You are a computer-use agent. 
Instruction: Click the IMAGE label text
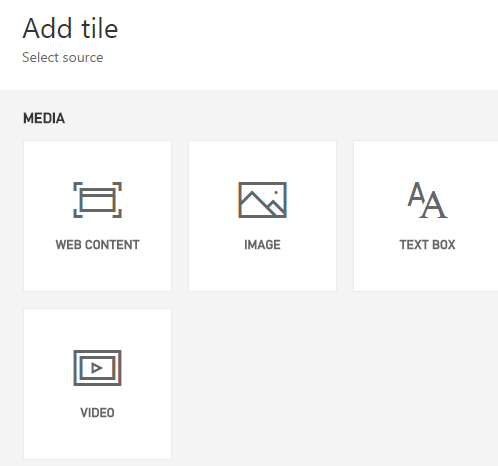click(x=262, y=245)
